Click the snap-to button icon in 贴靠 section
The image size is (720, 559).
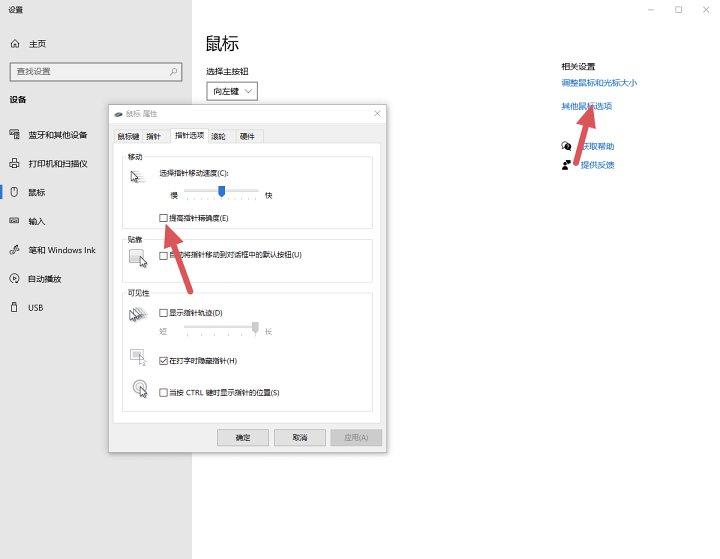click(138, 258)
